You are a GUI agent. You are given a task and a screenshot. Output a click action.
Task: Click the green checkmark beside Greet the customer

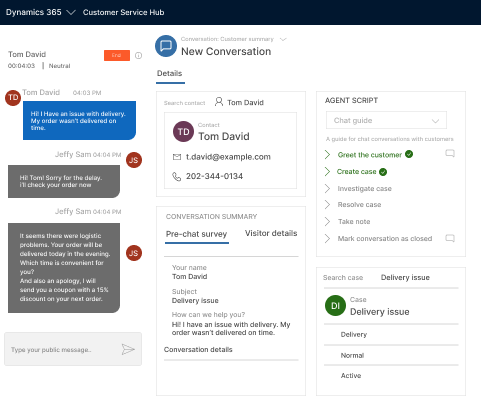pos(409,154)
